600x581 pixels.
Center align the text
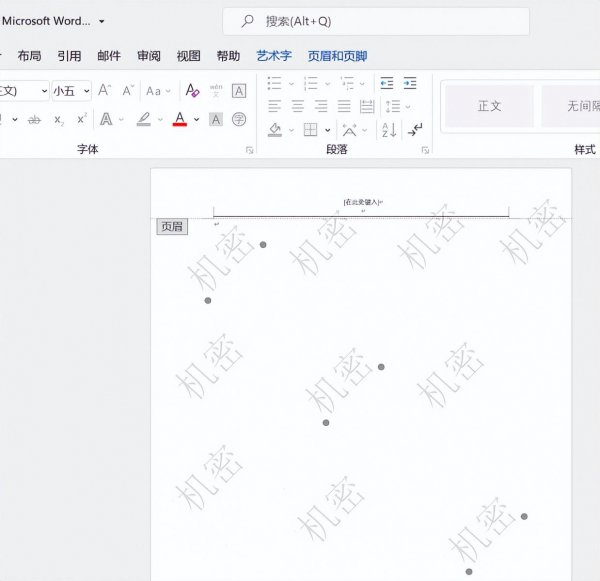tap(298, 106)
